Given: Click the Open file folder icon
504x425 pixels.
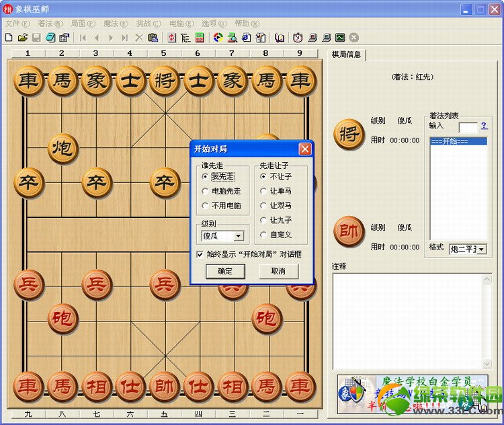Looking at the screenshot, I should [22, 38].
